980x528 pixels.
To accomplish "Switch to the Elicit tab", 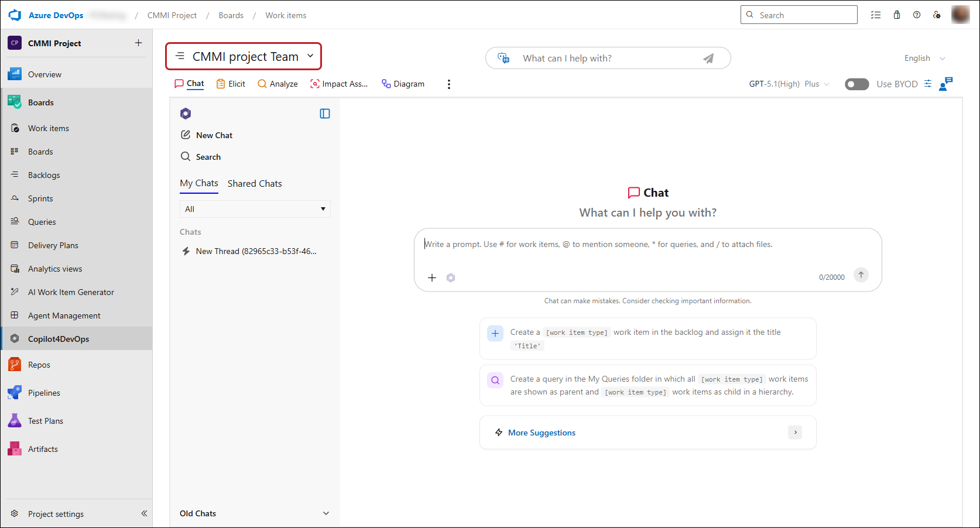I will (231, 84).
